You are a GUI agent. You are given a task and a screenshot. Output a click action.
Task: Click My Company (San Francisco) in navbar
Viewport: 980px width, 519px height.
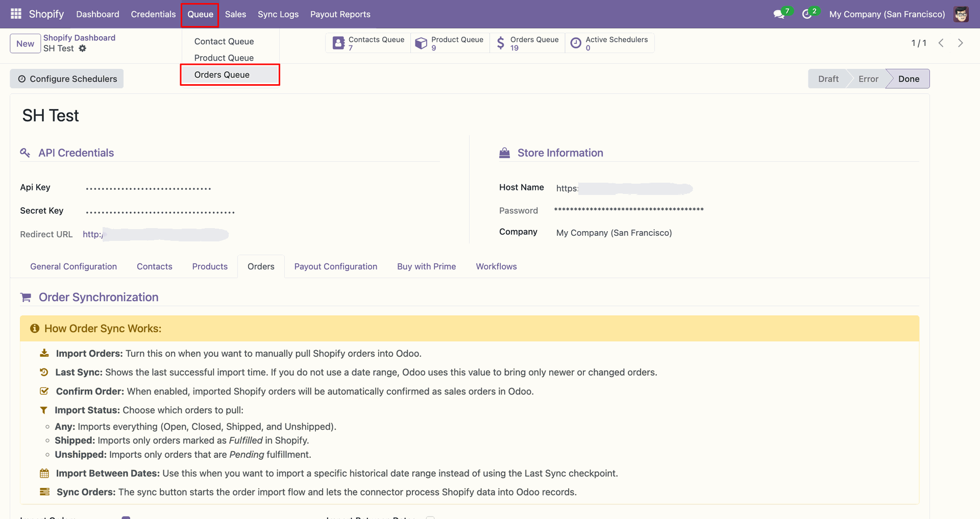(x=887, y=14)
